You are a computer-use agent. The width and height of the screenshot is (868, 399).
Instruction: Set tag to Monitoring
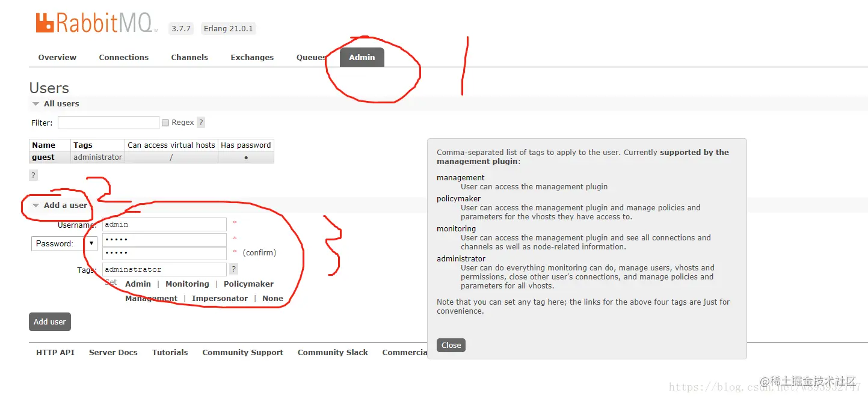[187, 284]
